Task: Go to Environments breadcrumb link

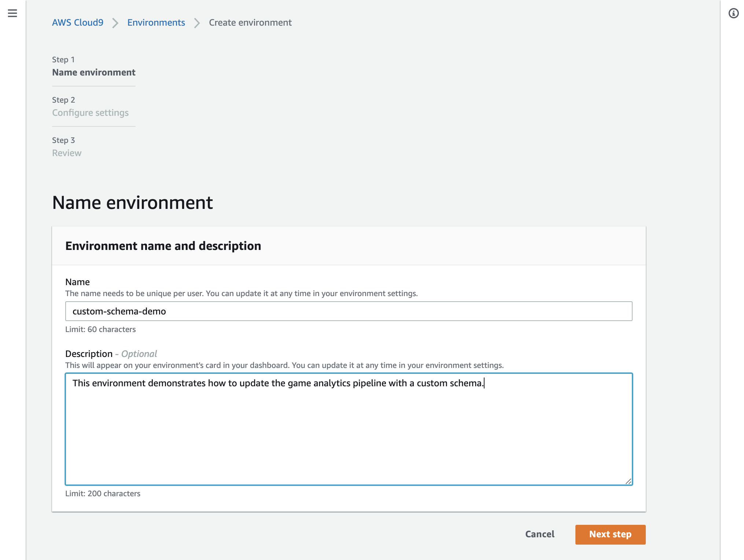Action: coord(156,23)
